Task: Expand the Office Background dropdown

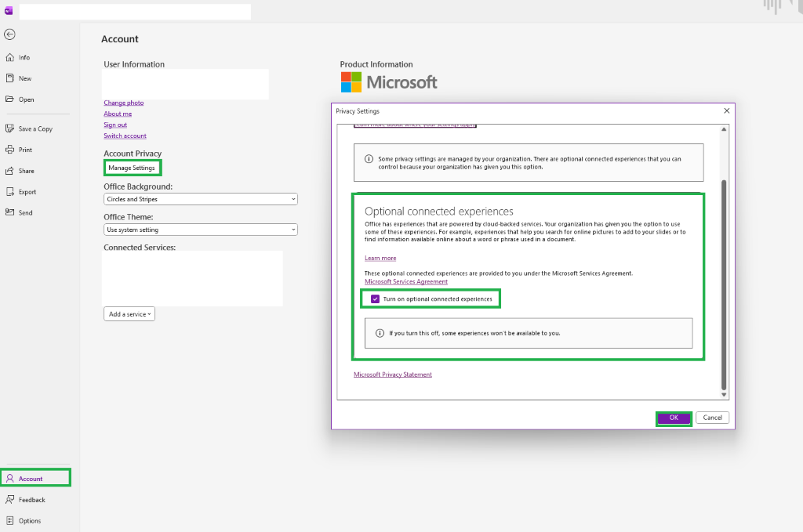Action: click(x=201, y=199)
